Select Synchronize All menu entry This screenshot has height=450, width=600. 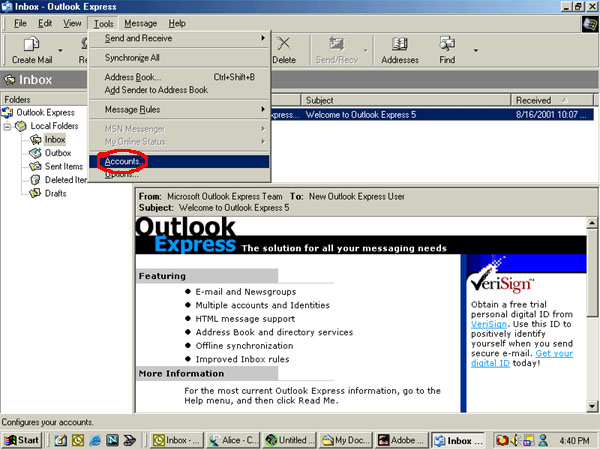tap(179, 58)
